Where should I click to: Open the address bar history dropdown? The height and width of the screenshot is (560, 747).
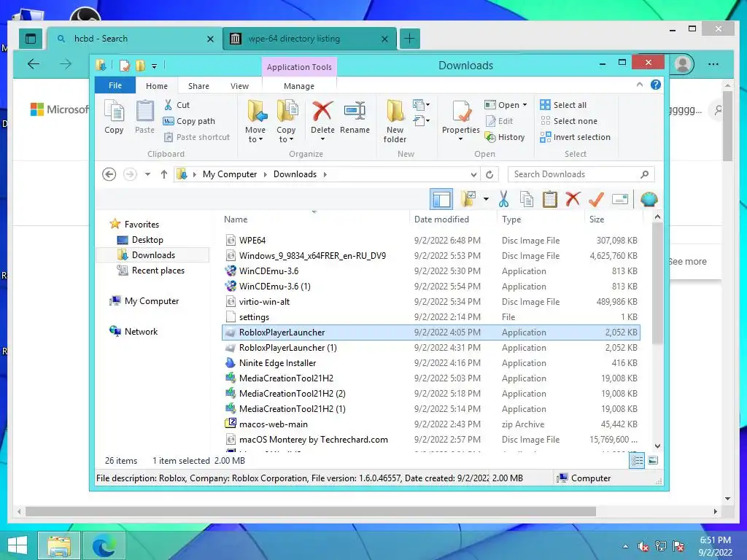[x=473, y=174]
